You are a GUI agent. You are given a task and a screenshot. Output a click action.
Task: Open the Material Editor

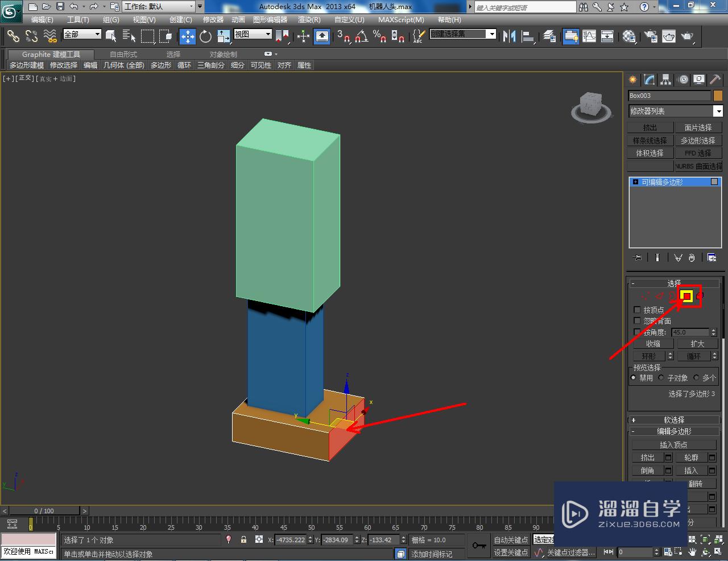[629, 36]
